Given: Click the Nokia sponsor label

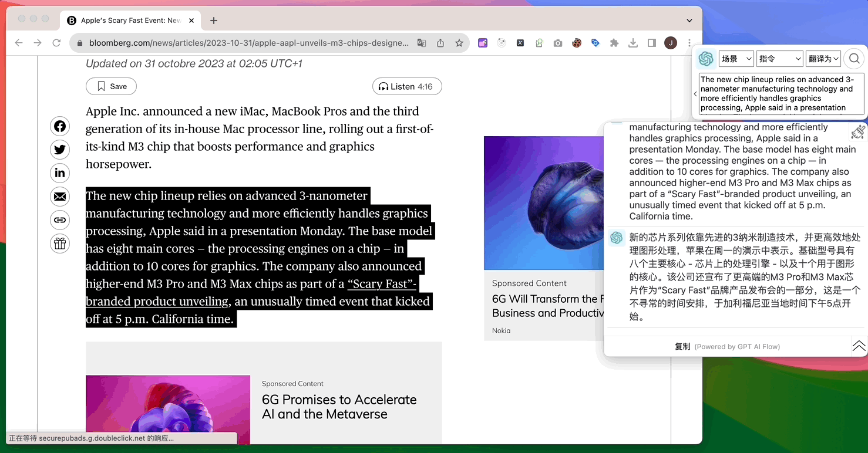Looking at the screenshot, I should [x=501, y=330].
